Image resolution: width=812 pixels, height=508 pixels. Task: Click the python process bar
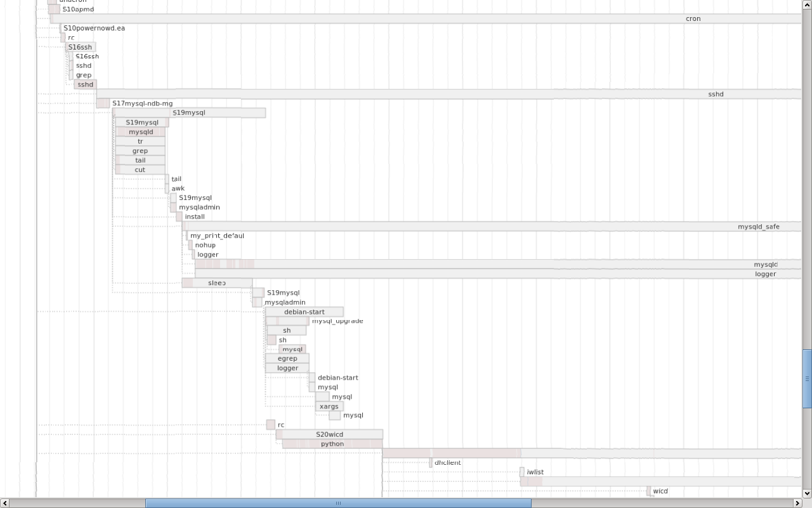coord(332,444)
